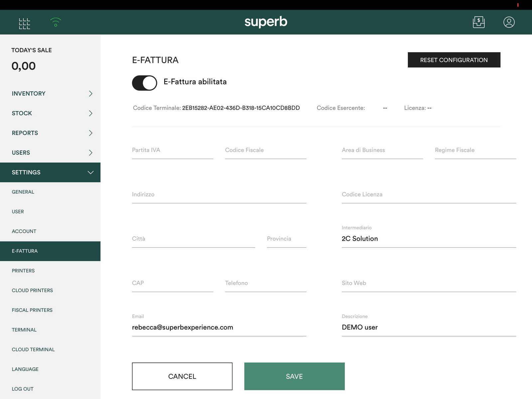Screen dimensions: 532x399
Task: Click Log Out in sidebar
Action: 50,389
